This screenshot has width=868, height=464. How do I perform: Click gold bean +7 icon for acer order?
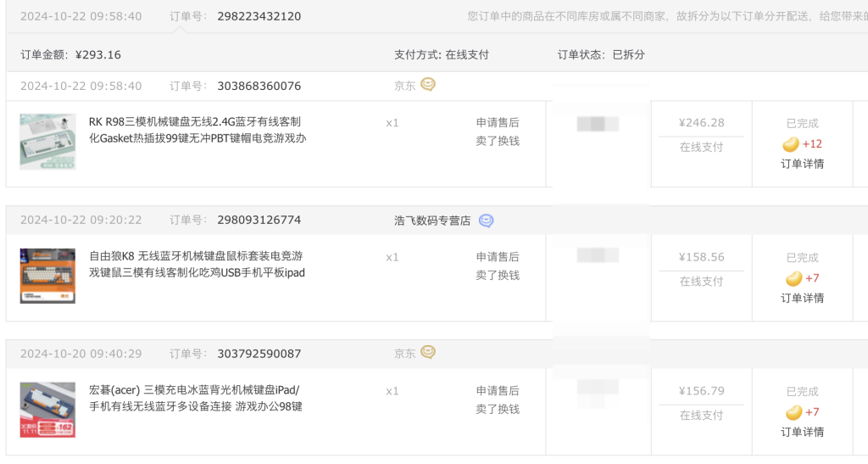pos(793,412)
